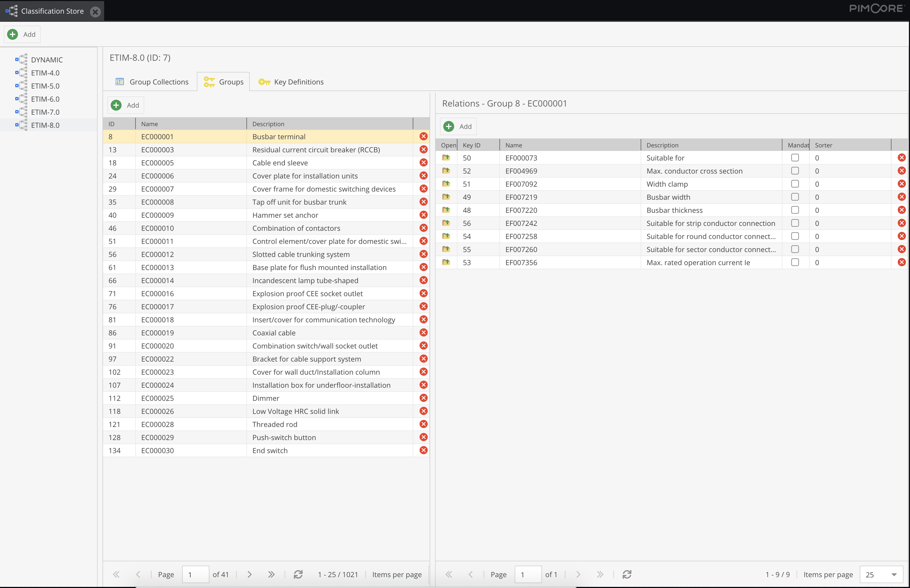910x588 pixels.
Task: Sort relations by Key ID header
Action: tap(478, 145)
